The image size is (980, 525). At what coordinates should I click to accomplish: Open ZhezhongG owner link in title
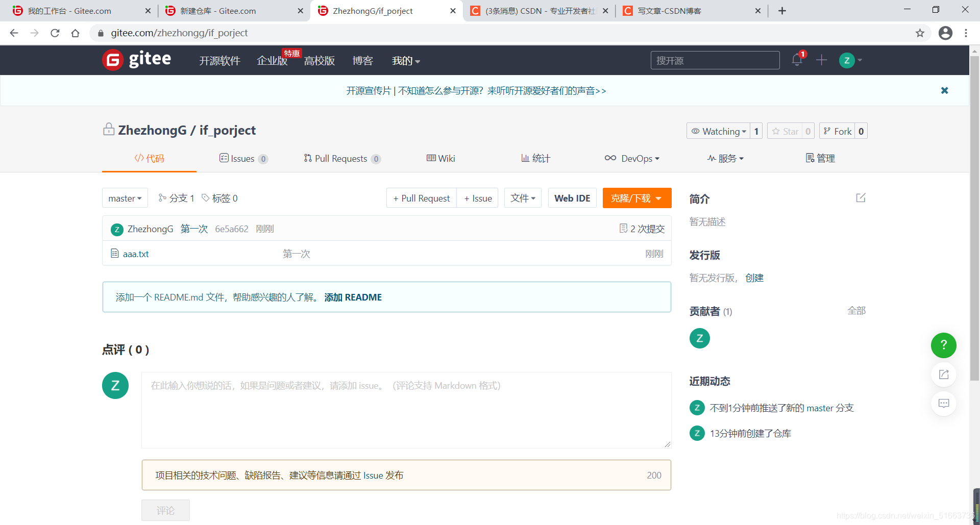pyautogui.click(x=152, y=130)
